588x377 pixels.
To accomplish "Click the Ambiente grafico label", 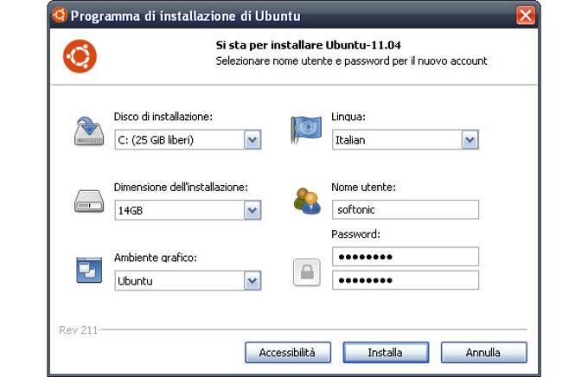I will 156,258.
